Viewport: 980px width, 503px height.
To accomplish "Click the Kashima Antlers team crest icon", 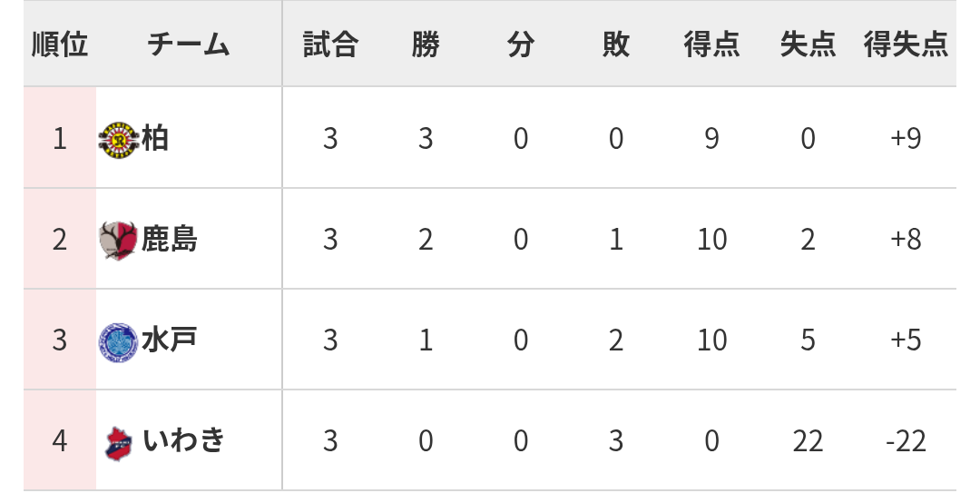I will [x=119, y=241].
